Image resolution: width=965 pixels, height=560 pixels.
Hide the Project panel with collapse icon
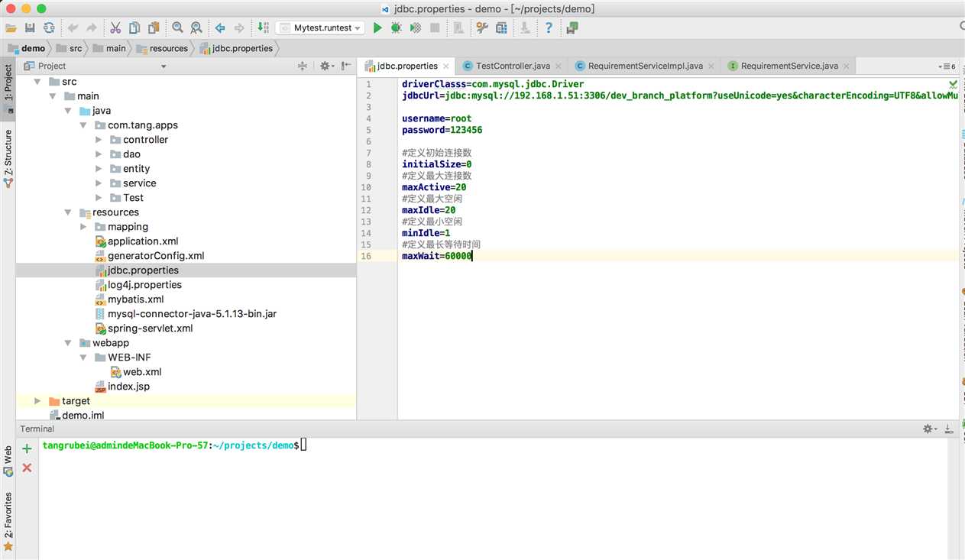click(346, 66)
